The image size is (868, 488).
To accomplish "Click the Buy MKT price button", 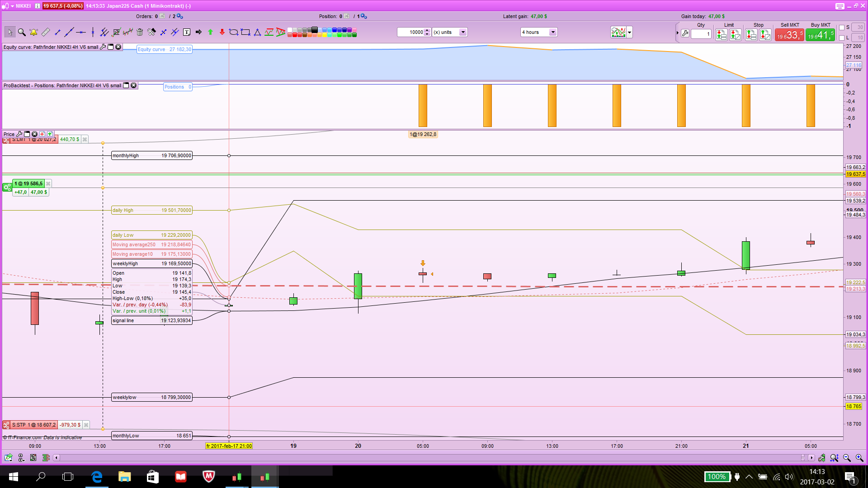I will click(x=820, y=35).
